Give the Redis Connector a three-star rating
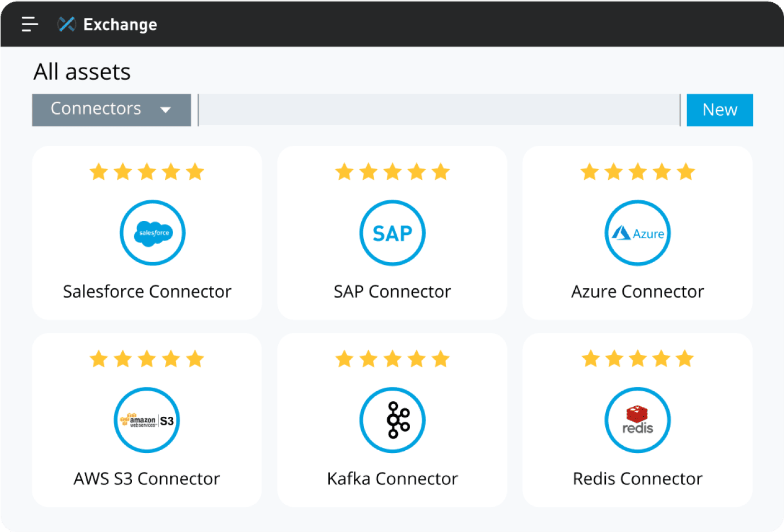This screenshot has height=532, width=784. 637,359
